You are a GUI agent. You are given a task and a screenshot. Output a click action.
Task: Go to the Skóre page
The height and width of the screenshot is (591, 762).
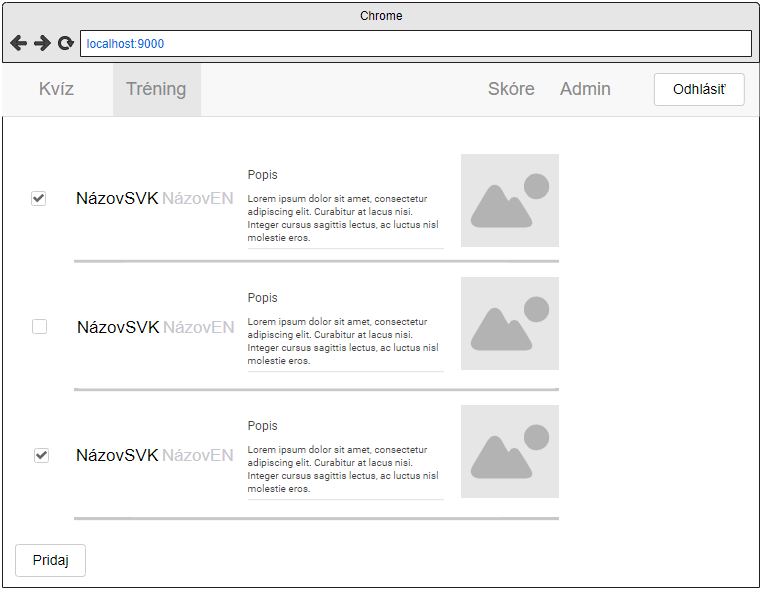pyautogui.click(x=511, y=89)
